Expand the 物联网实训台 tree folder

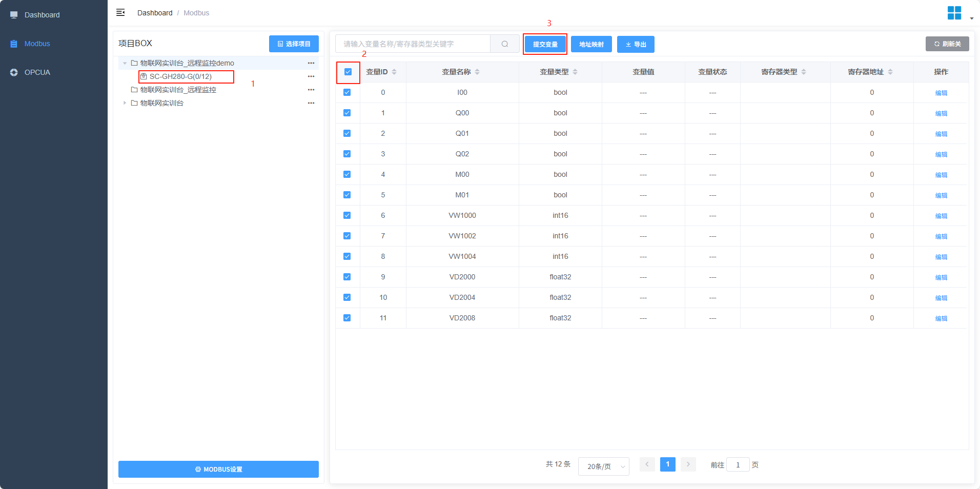125,103
